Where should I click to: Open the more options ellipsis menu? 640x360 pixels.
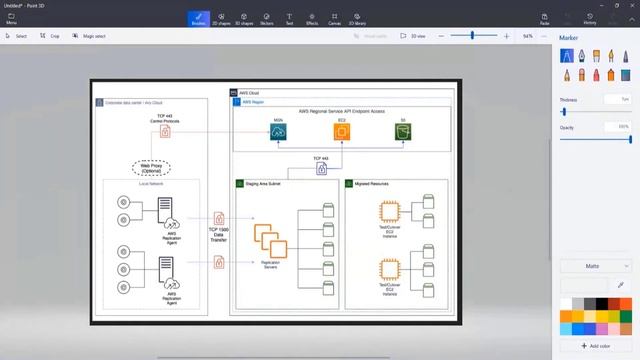click(544, 36)
